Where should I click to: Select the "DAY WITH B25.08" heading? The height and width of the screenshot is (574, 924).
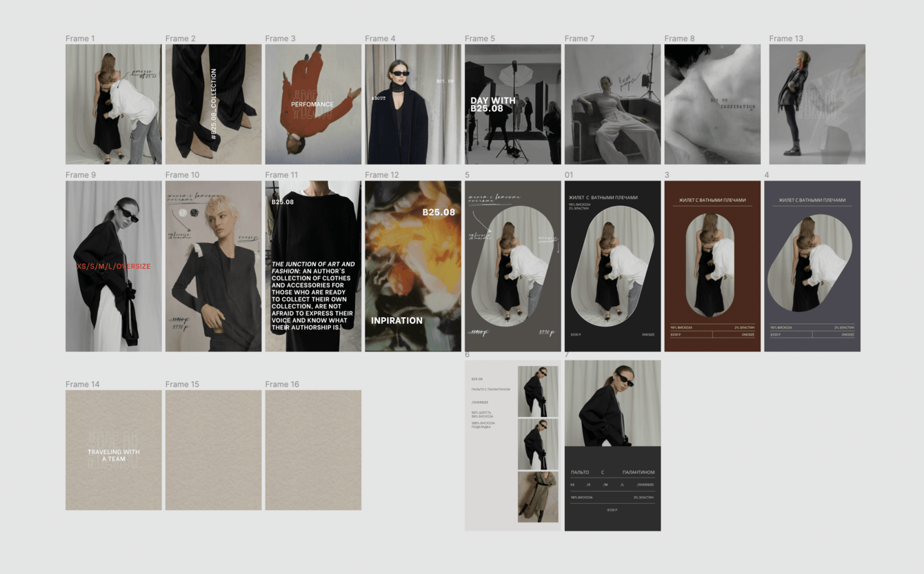493,104
